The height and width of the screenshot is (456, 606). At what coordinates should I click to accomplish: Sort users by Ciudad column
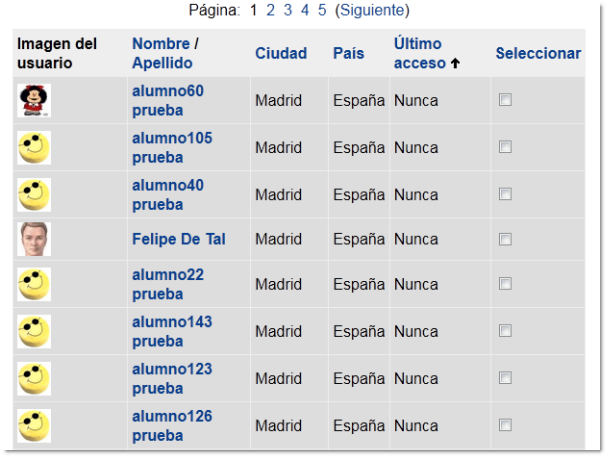click(x=281, y=53)
